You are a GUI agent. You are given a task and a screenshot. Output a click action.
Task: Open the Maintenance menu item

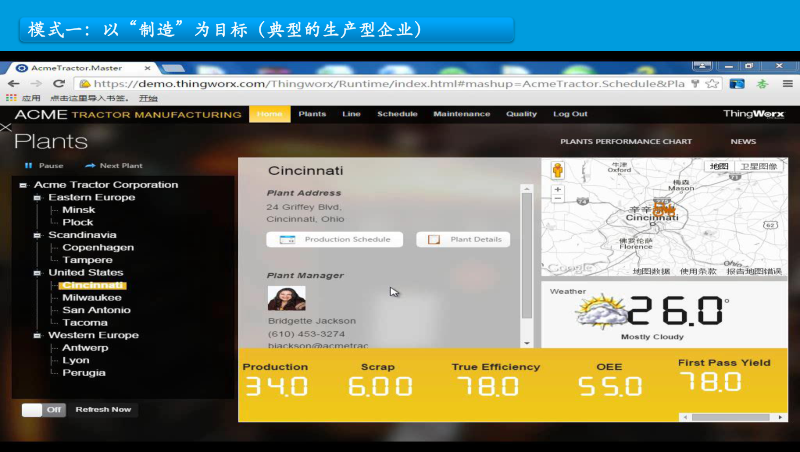point(462,114)
